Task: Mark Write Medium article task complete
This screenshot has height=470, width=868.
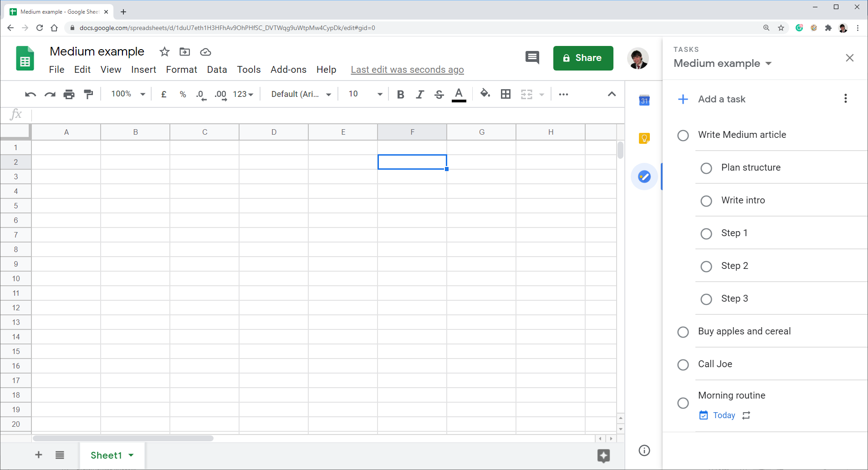Action: click(x=683, y=136)
